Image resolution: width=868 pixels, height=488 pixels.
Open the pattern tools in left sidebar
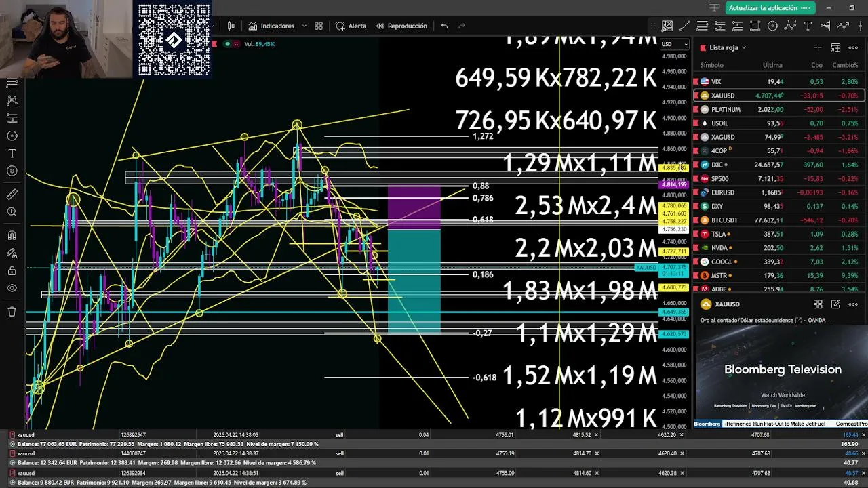tap(12, 100)
